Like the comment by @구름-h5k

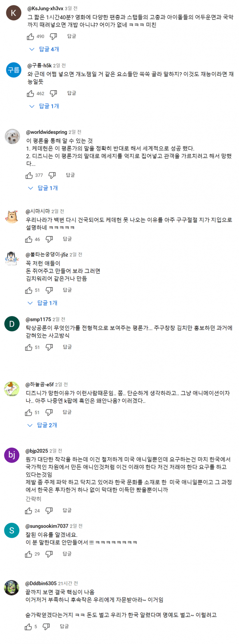click(31, 94)
